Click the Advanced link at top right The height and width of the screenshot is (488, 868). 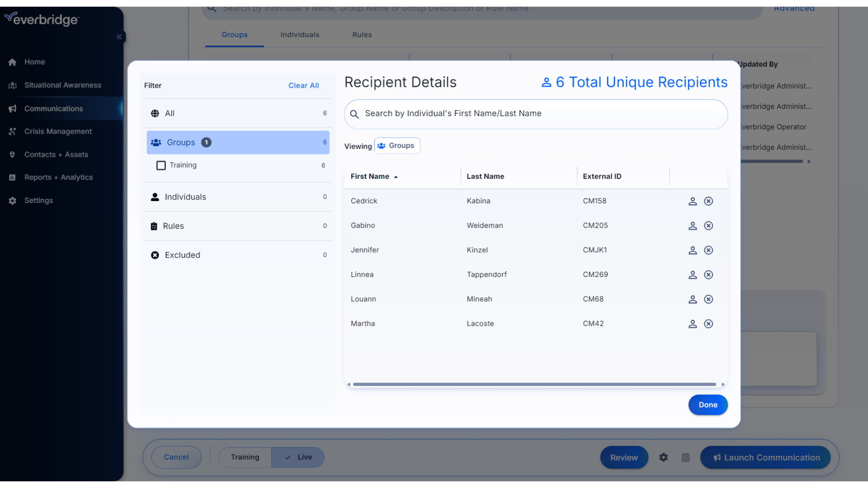pyautogui.click(x=794, y=9)
